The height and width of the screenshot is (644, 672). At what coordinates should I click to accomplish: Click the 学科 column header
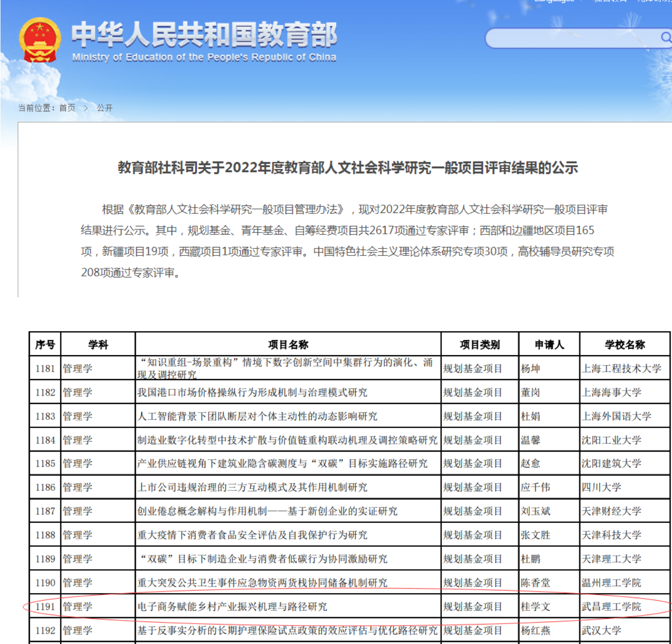[x=98, y=345]
